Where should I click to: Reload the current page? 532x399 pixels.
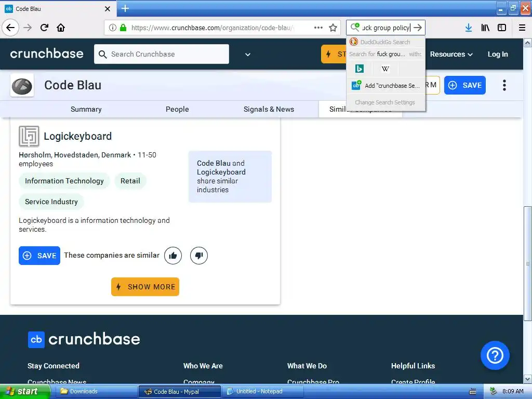(44, 28)
